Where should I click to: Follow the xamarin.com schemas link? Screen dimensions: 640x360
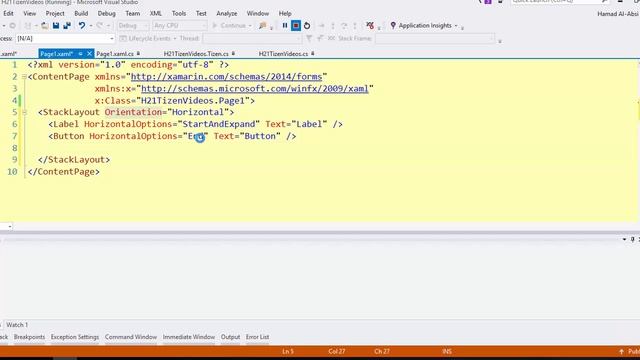click(x=226, y=77)
